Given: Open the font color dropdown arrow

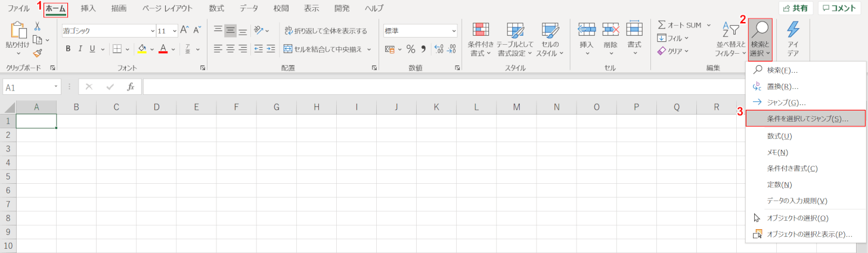Looking at the screenshot, I should point(172,49).
